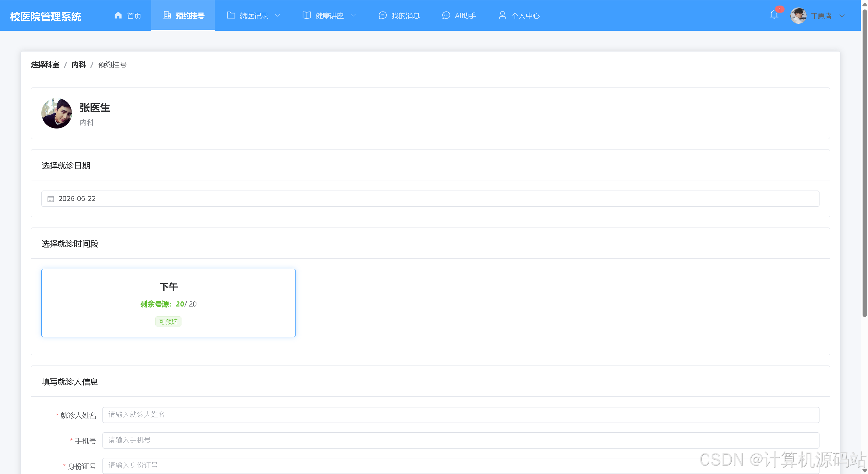The width and height of the screenshot is (868, 474).
Task: Click the '填写就诊人信息' heading
Action: 70,382
